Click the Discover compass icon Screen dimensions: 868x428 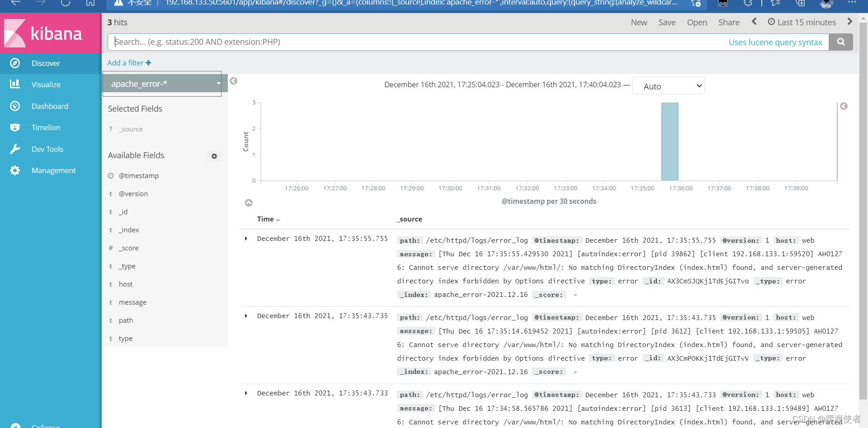pos(15,63)
